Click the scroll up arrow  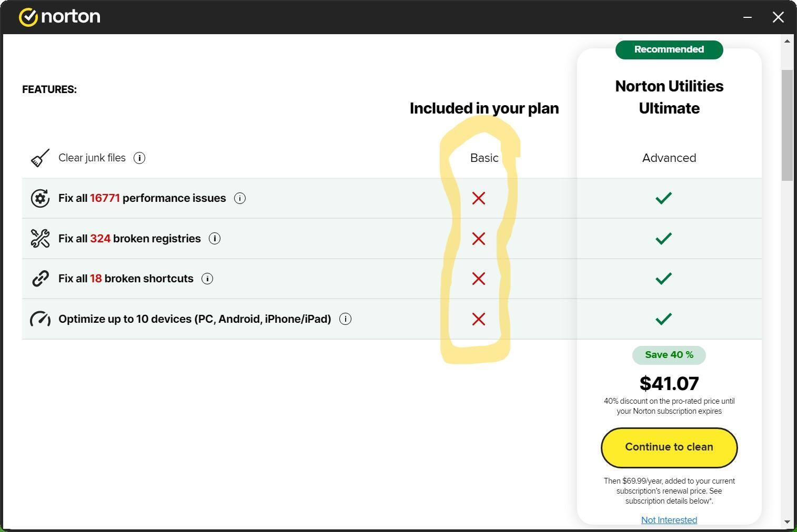pos(787,41)
